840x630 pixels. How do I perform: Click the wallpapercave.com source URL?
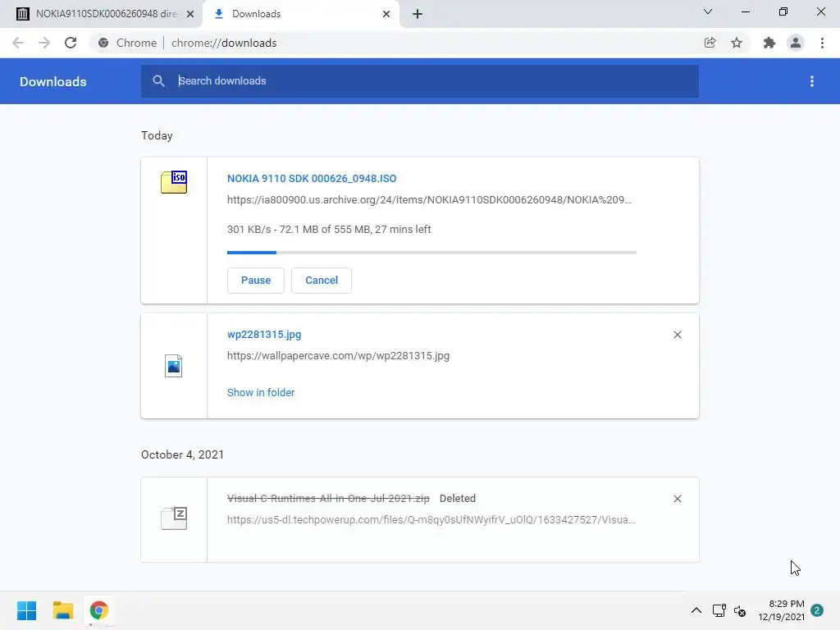[x=338, y=356]
